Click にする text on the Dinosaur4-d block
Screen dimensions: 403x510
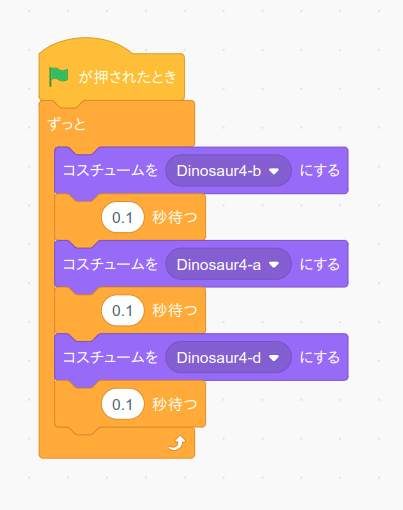tap(320, 358)
